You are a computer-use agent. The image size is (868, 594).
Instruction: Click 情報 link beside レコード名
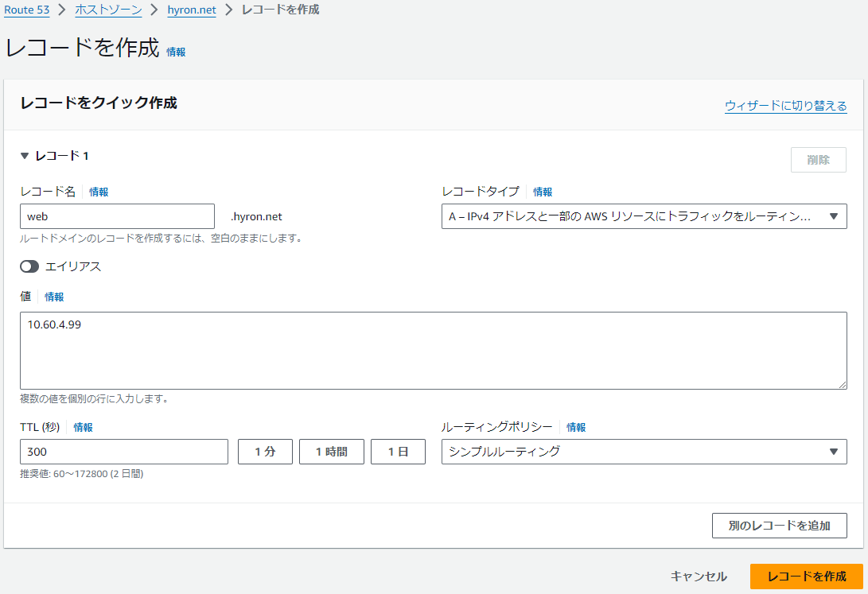coord(99,192)
